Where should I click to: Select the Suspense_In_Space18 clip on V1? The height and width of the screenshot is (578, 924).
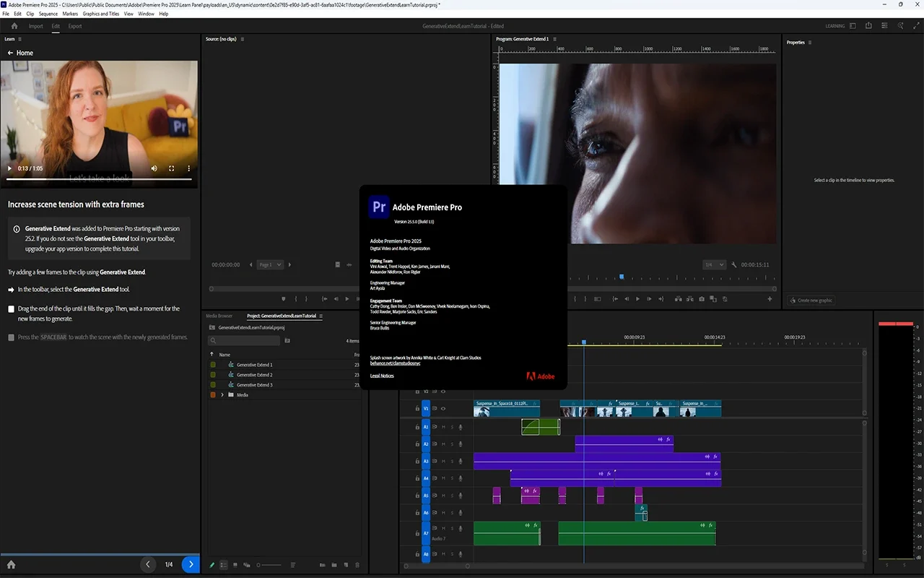(506, 409)
